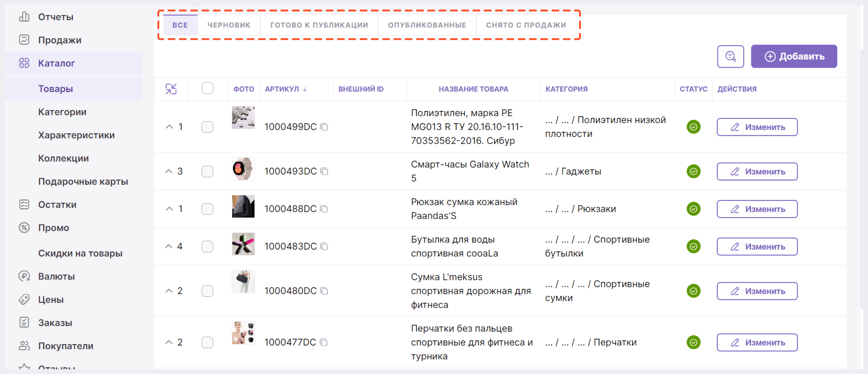Image resolution: width=868 pixels, height=374 pixels.
Task: Open Категории in the sidebar
Action: pos(62,112)
